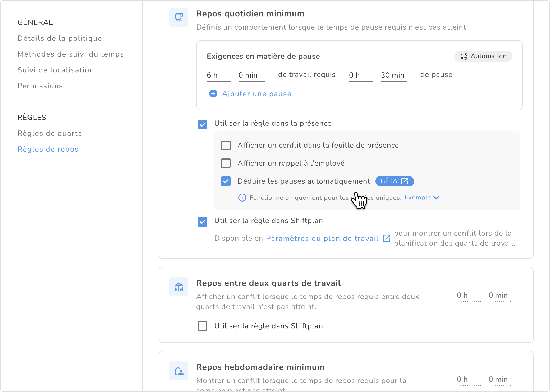The width and height of the screenshot is (550, 392).
Task: Check Afficher un rappel à l'employé
Action: 226,163
